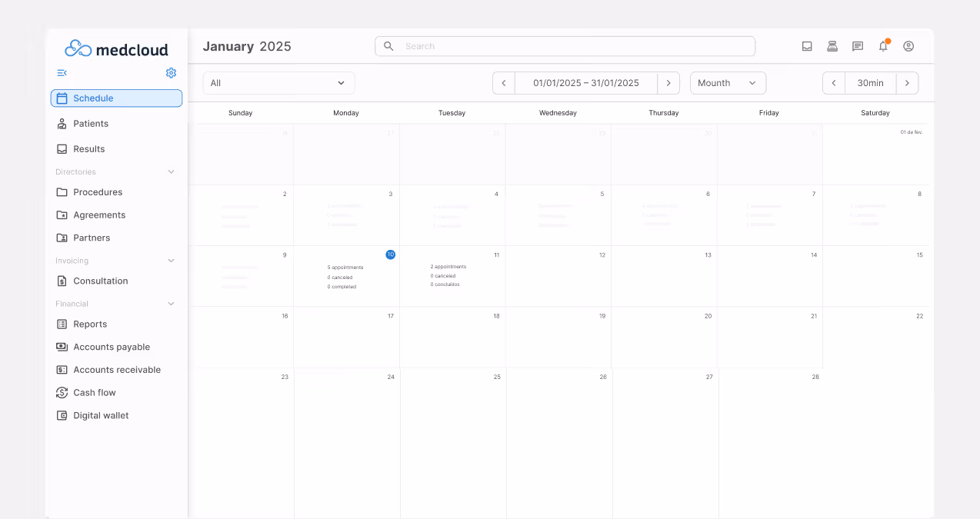Click the user profile icon
Image resolution: width=980 pixels, height=519 pixels.
(908, 46)
